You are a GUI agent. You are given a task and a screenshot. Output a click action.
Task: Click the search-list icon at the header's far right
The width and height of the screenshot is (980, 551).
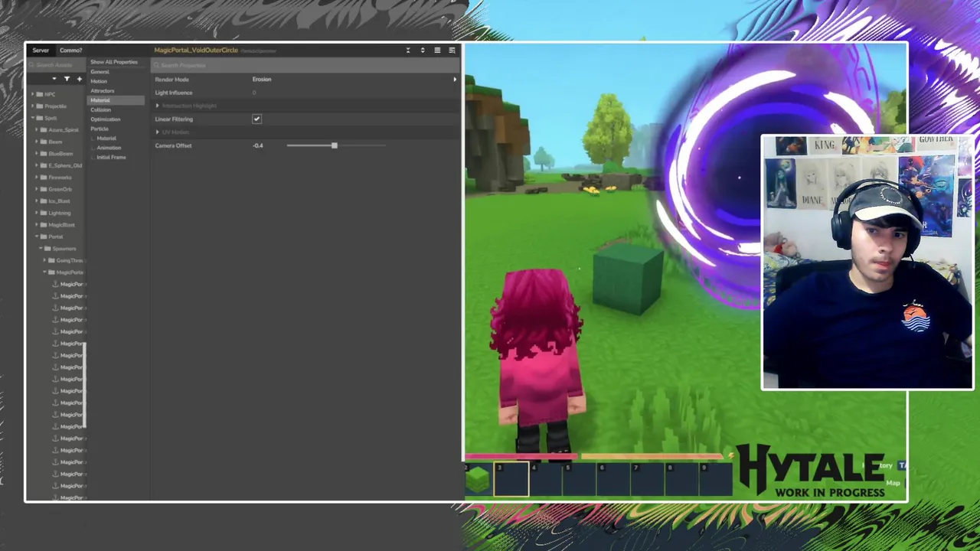(x=452, y=51)
